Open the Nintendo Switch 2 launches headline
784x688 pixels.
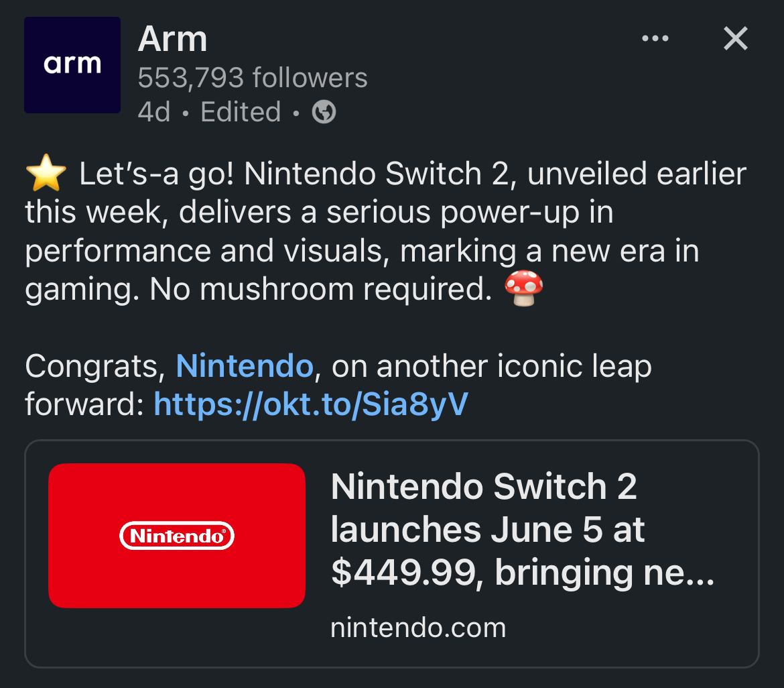(523, 529)
